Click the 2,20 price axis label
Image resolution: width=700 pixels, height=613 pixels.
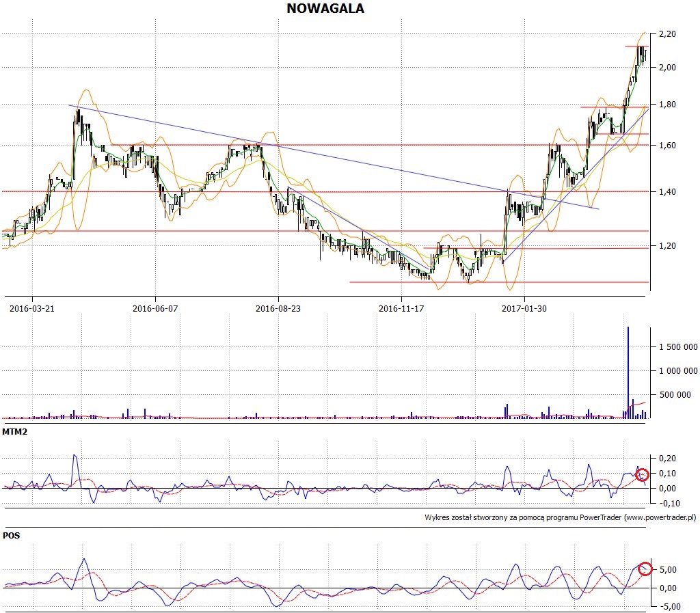coord(667,34)
